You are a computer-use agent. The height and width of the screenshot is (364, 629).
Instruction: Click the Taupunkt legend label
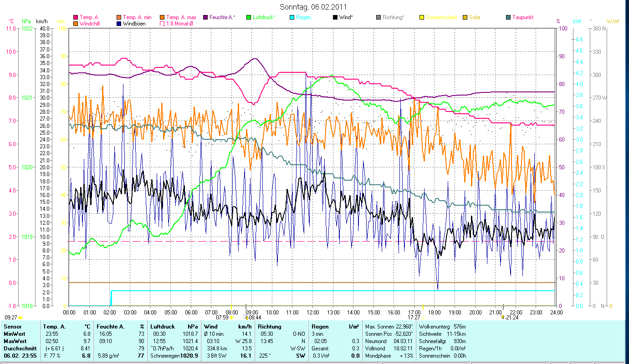(x=522, y=17)
